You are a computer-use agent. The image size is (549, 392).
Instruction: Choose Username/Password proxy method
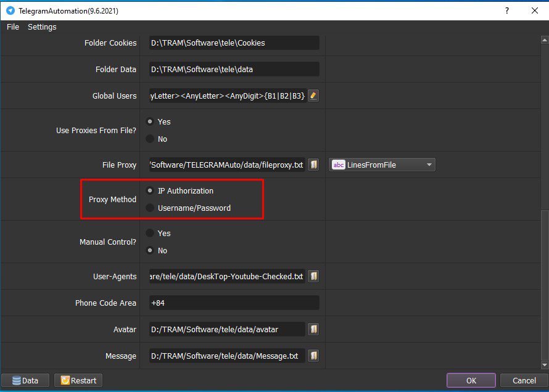click(x=150, y=208)
